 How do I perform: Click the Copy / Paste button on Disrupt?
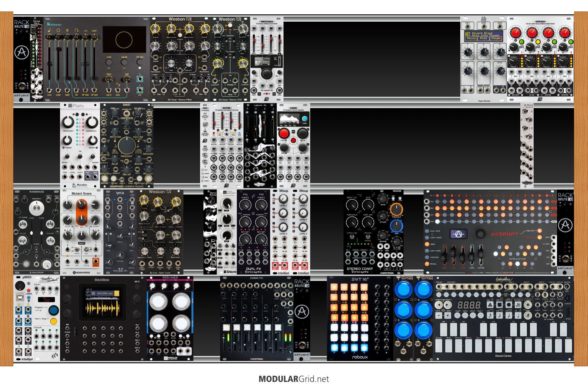pyautogui.click(x=427, y=238)
